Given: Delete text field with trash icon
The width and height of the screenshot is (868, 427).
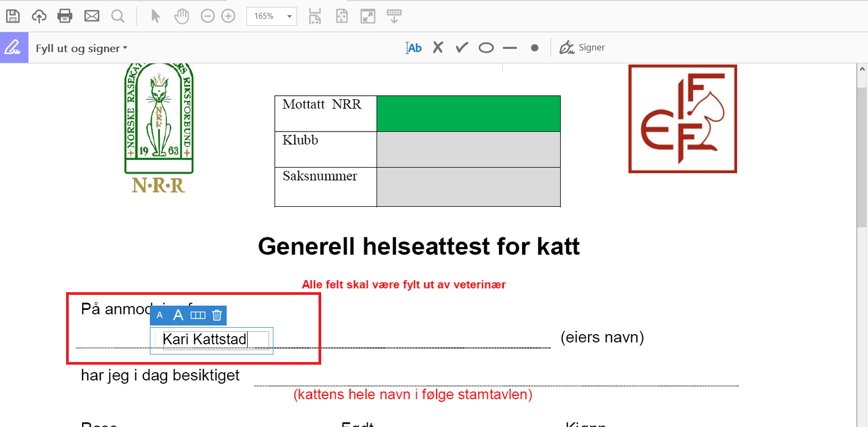Looking at the screenshot, I should (217, 315).
